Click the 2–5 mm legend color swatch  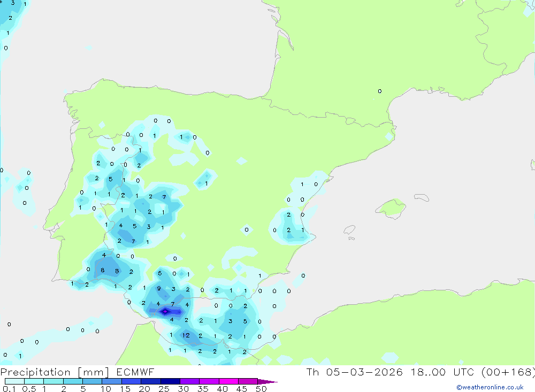pyautogui.click(x=73, y=381)
